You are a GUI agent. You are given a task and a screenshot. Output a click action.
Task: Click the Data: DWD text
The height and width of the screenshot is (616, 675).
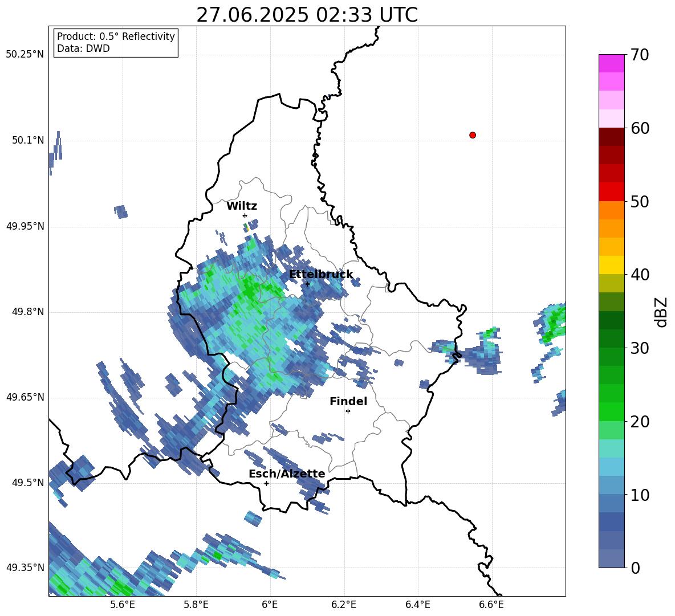point(83,48)
